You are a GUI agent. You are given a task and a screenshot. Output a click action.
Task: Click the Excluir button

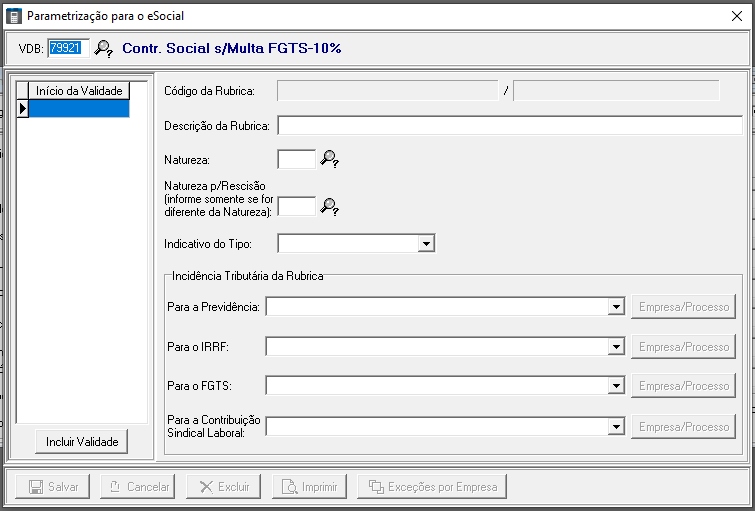pyautogui.click(x=223, y=487)
